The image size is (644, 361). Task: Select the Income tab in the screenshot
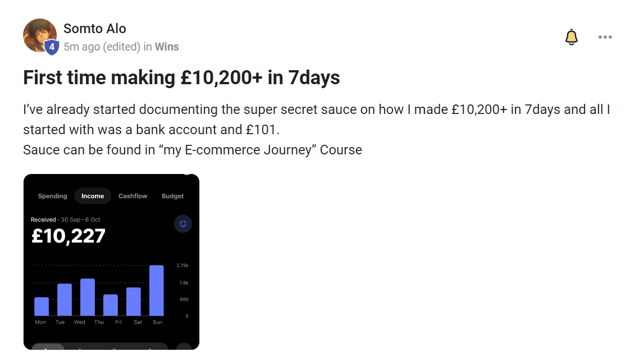[93, 196]
